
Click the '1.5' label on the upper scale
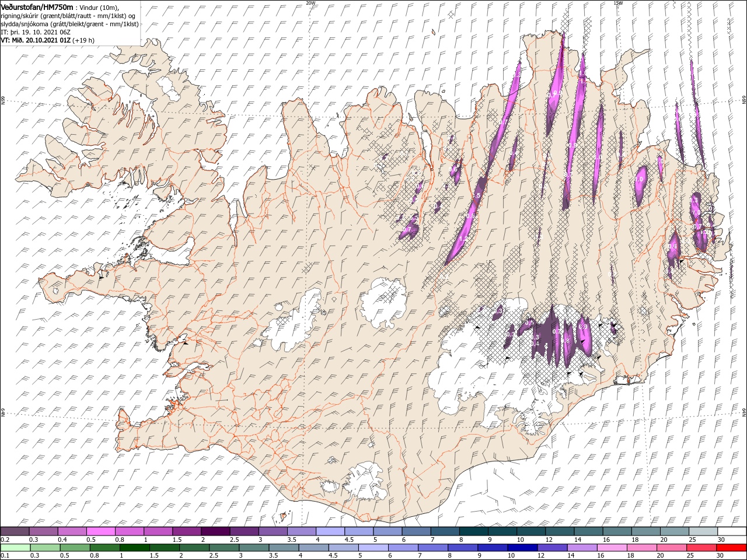tap(176, 540)
